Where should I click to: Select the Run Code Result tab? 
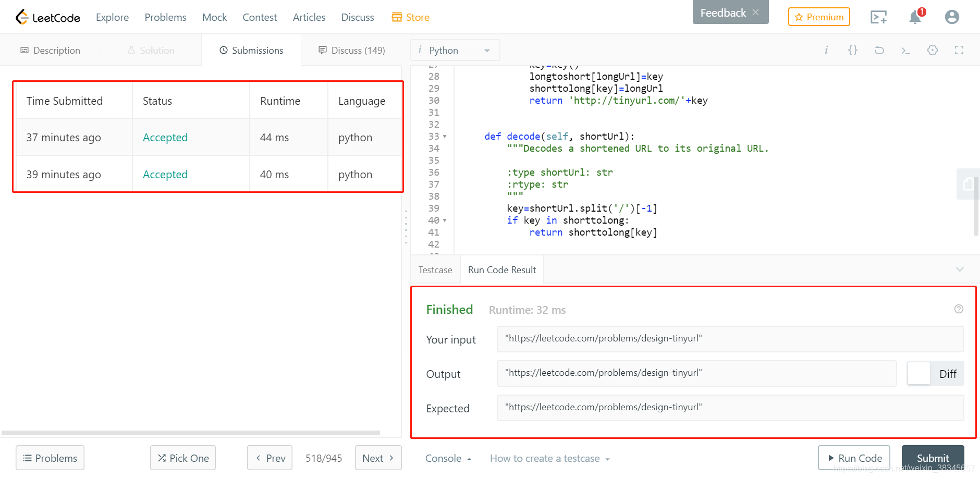tap(502, 269)
